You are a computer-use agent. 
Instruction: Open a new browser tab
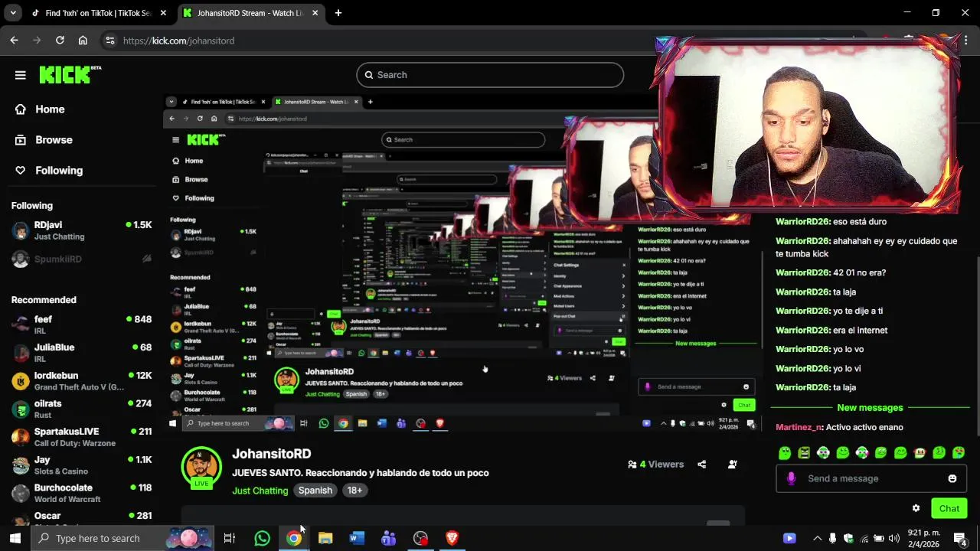tap(338, 13)
